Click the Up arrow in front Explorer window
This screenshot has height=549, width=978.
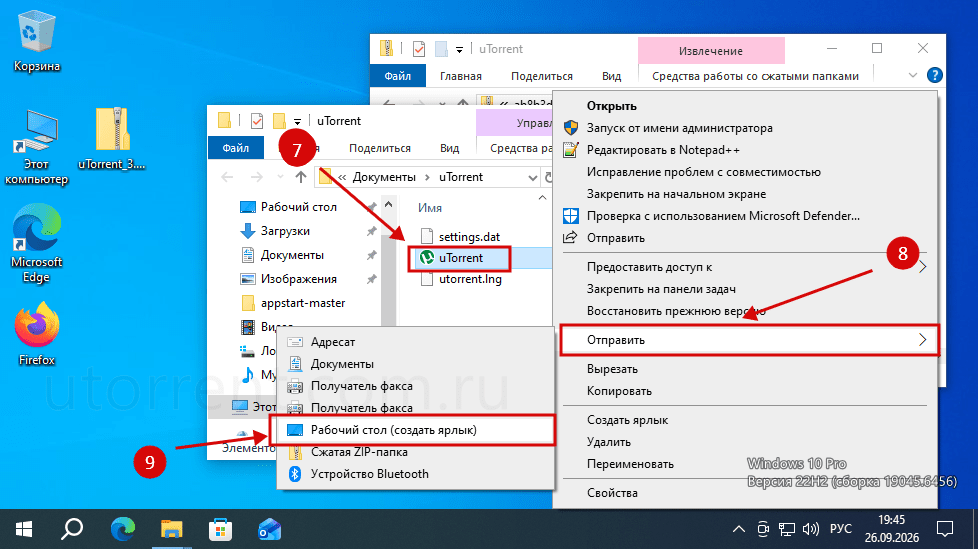[x=301, y=177]
